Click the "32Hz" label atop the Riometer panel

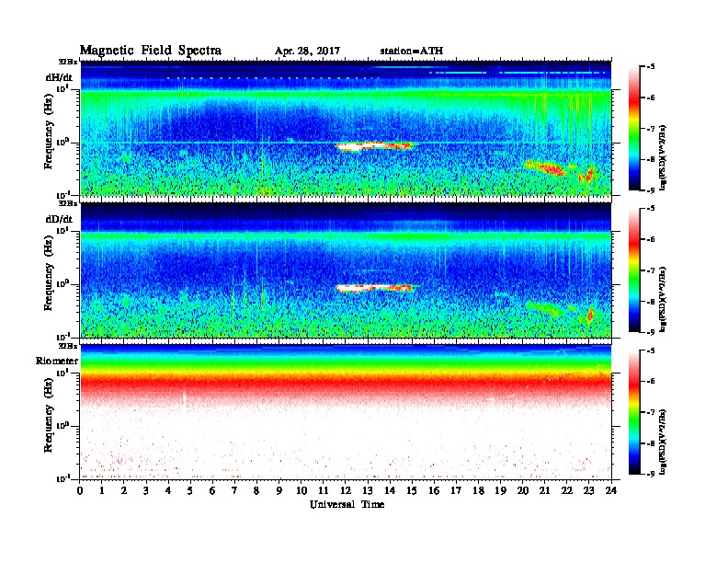pos(68,346)
